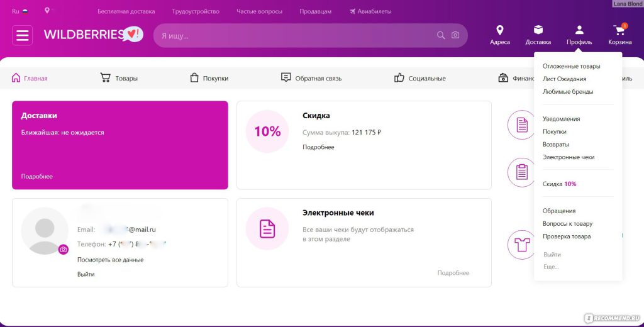This screenshot has width=644, height=327.
Task: Open the hamburger menu button
Action: coord(22,35)
